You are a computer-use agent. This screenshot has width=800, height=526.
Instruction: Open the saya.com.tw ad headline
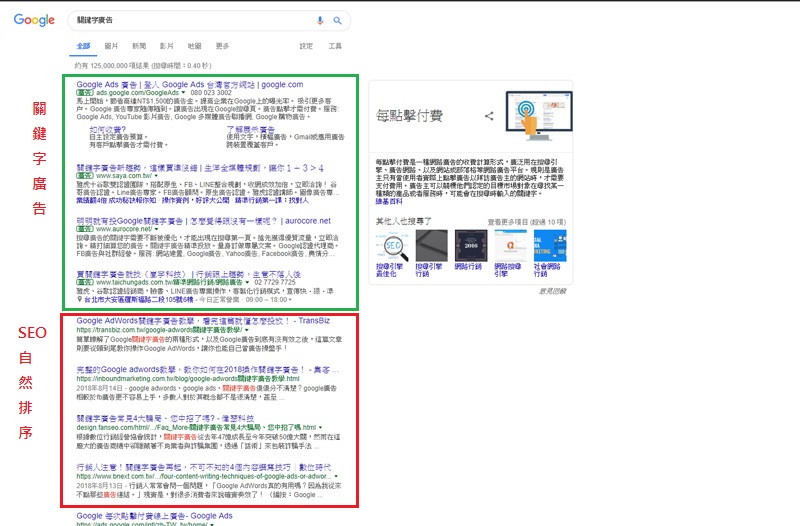coord(199,168)
